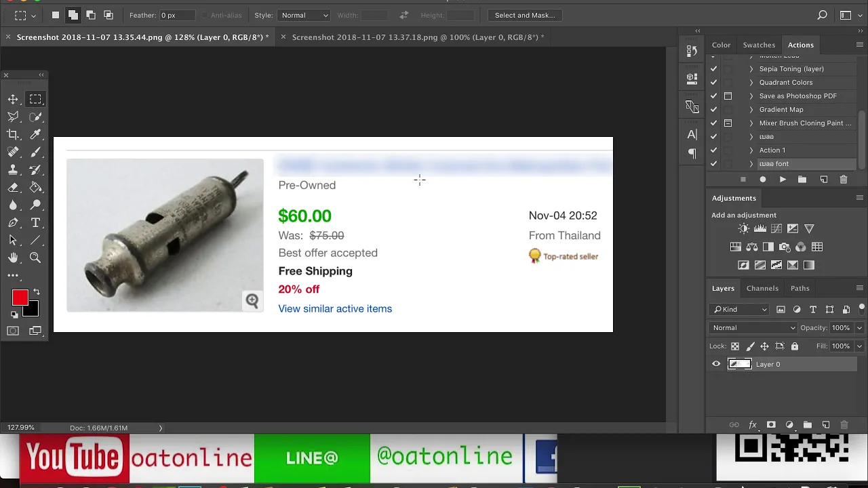868x488 pixels.
Task: Select the Healing Brush tool
Action: pyautogui.click(x=13, y=152)
